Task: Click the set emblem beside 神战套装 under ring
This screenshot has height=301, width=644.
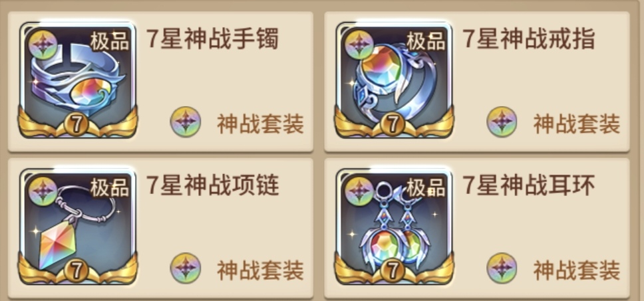Action: pyautogui.click(x=502, y=122)
